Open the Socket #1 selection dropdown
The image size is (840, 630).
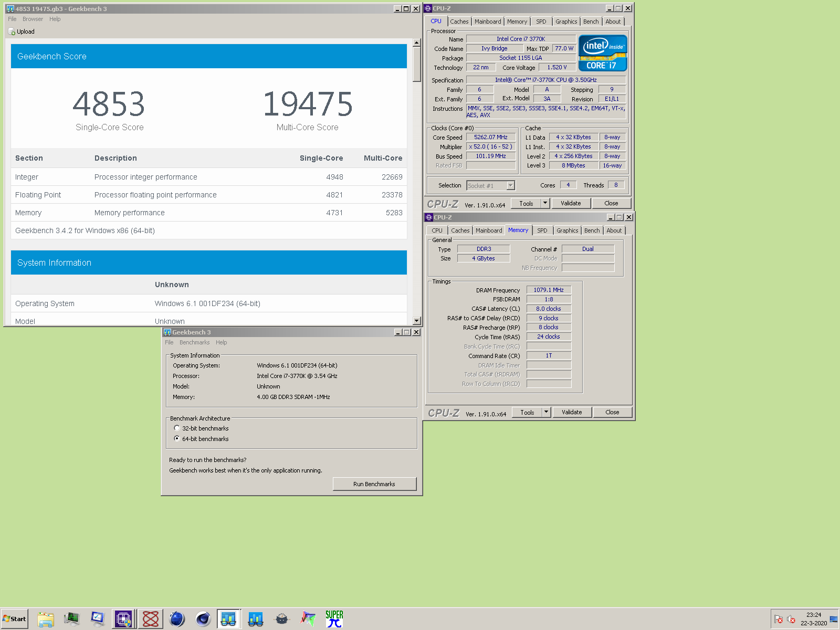click(510, 185)
